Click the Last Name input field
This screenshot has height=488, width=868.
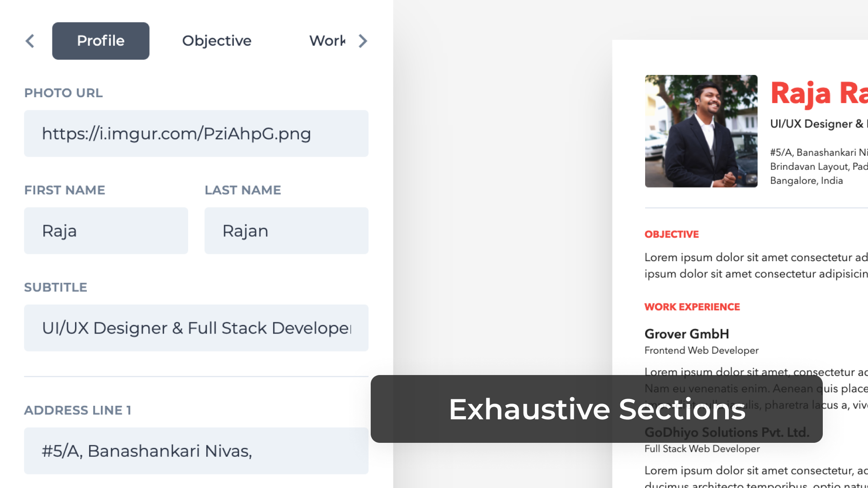pyautogui.click(x=287, y=230)
